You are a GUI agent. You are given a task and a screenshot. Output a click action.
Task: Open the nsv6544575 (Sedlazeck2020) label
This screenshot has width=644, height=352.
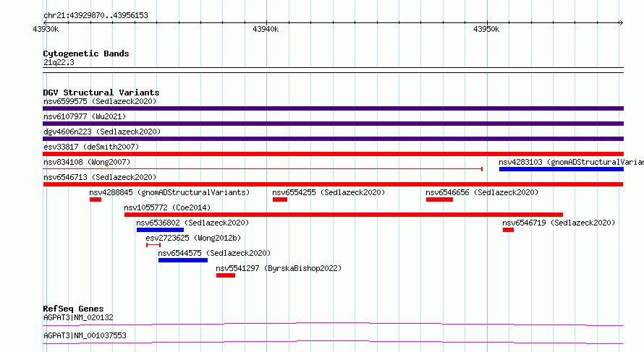coord(214,253)
